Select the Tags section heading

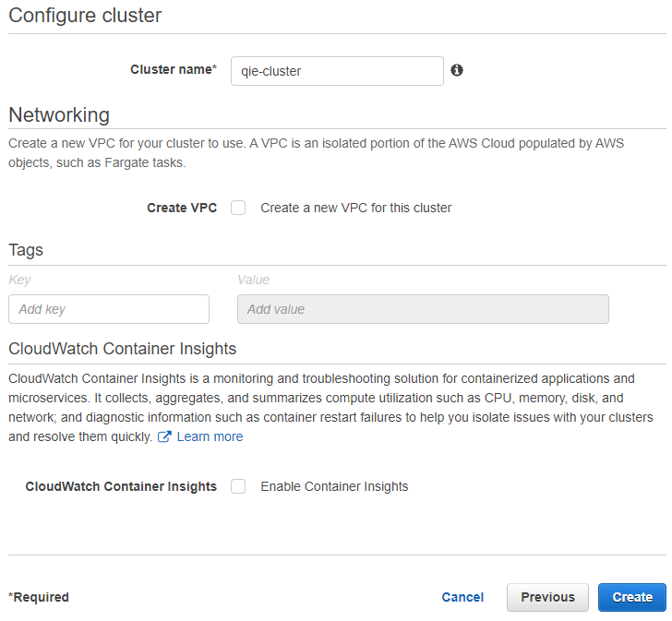coord(26,250)
